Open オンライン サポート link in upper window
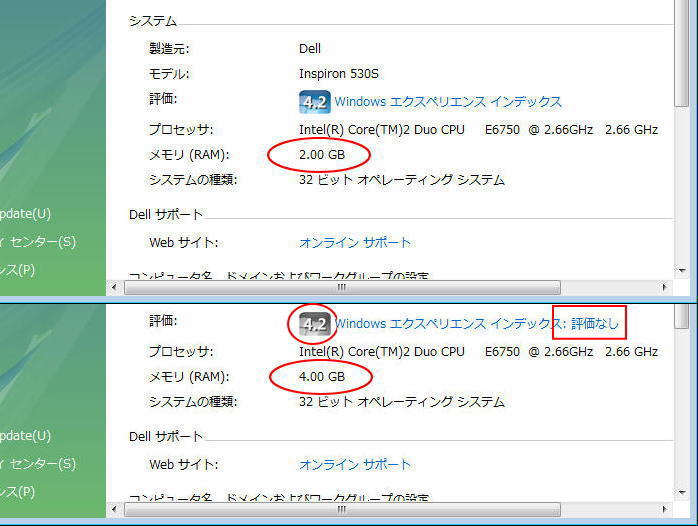This screenshot has width=698, height=526. [x=355, y=243]
